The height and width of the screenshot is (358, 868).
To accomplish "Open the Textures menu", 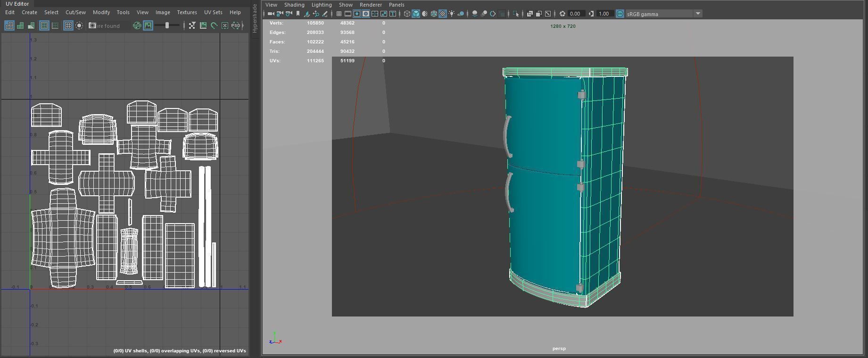I will coord(187,12).
